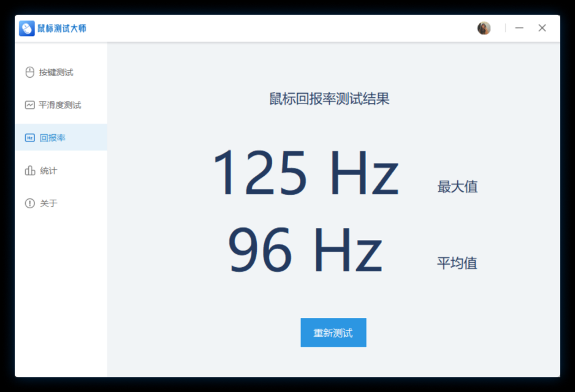Open the 按键测试 sidebar tab
The image size is (575, 392).
61,72
